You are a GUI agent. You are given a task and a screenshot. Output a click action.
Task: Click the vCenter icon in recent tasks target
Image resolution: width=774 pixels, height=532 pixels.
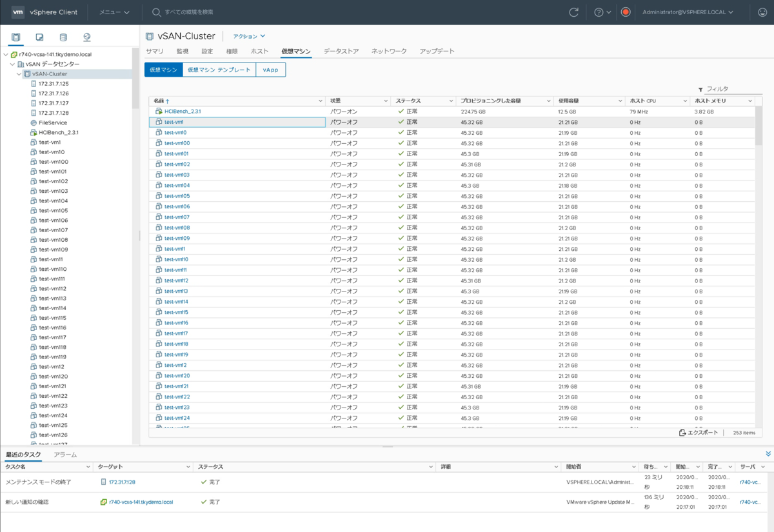click(x=103, y=502)
